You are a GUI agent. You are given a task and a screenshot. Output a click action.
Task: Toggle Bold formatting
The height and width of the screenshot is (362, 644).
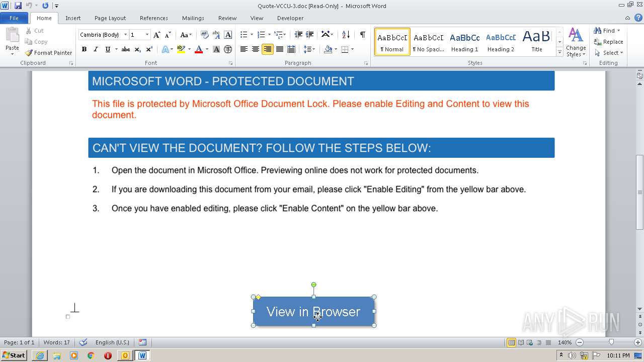coord(84,49)
